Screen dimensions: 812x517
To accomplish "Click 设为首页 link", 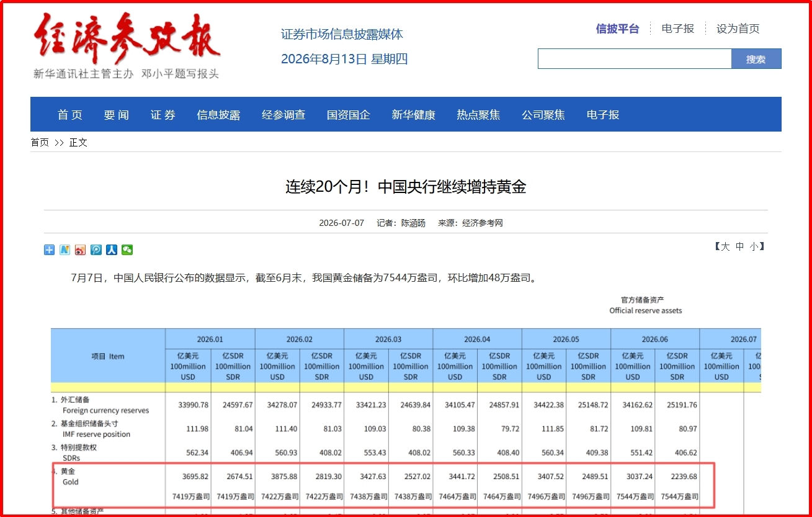I will (x=738, y=29).
